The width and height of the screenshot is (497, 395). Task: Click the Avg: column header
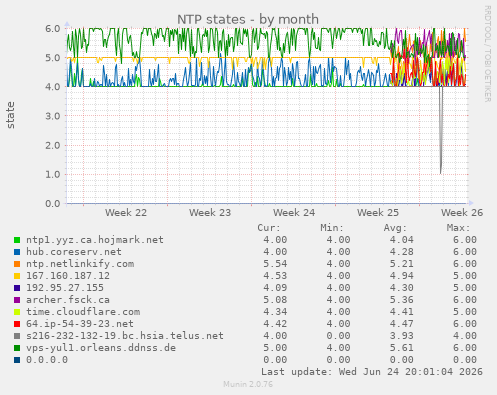click(395, 228)
